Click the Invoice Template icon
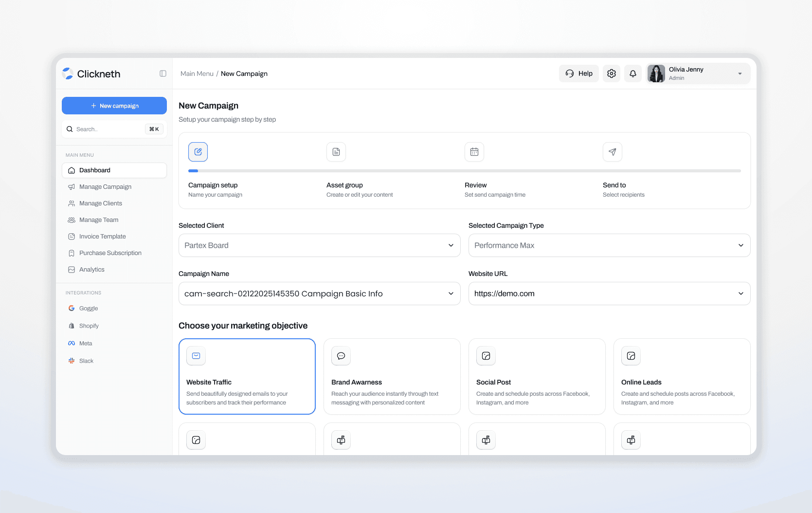Image resolution: width=812 pixels, height=513 pixels. pos(72,237)
